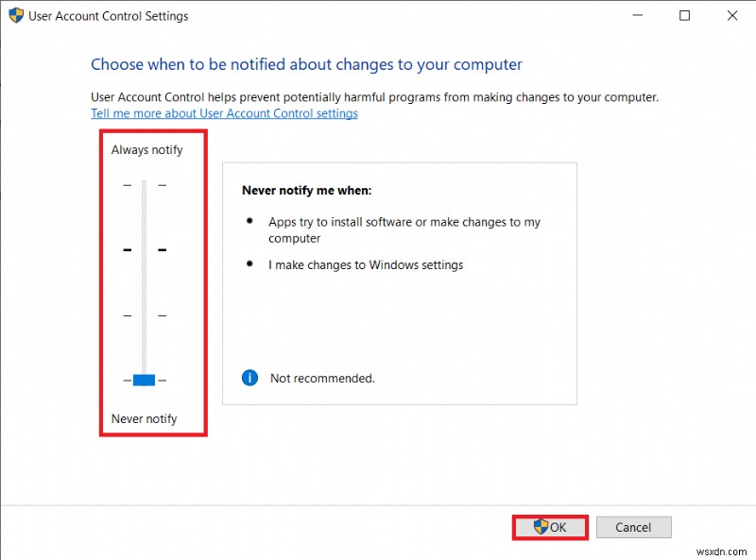Click the info symbol in the notification description panel
The image size is (756, 560).
(249, 377)
